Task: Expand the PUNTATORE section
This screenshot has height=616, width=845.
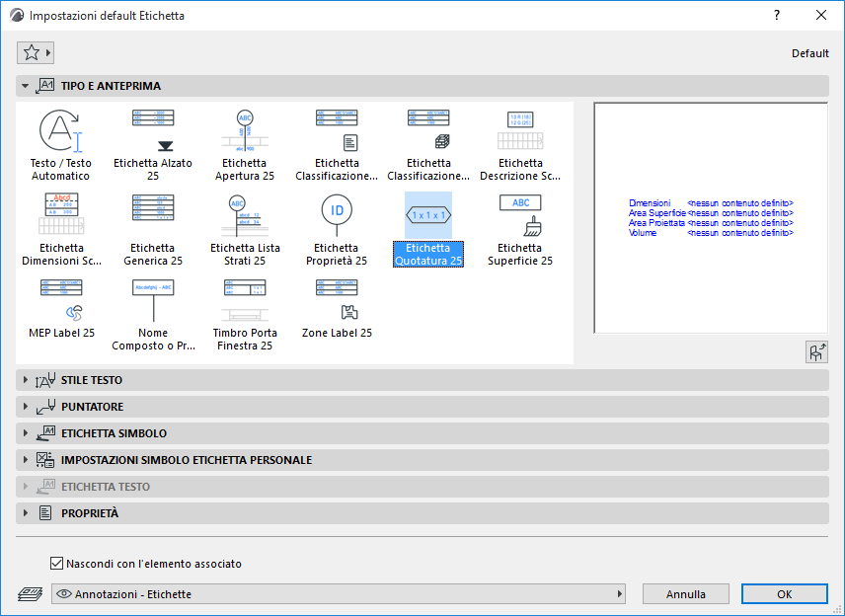Action: (x=91, y=407)
